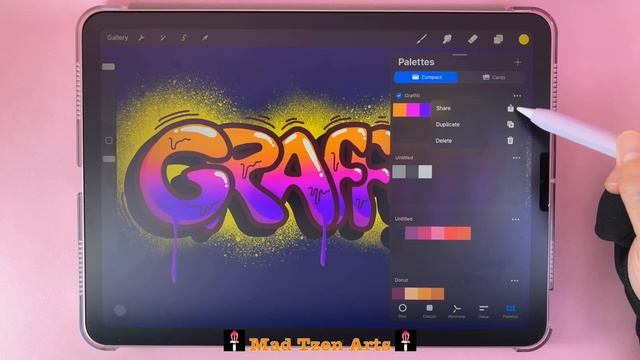Add a new palette with plus icon
This screenshot has width=640, height=360.
click(x=518, y=62)
